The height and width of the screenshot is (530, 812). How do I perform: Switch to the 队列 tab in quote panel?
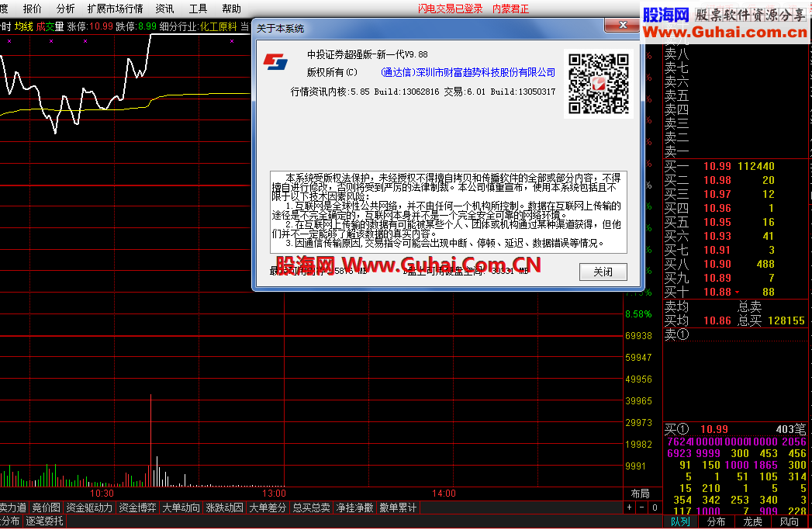pyautogui.click(x=680, y=521)
